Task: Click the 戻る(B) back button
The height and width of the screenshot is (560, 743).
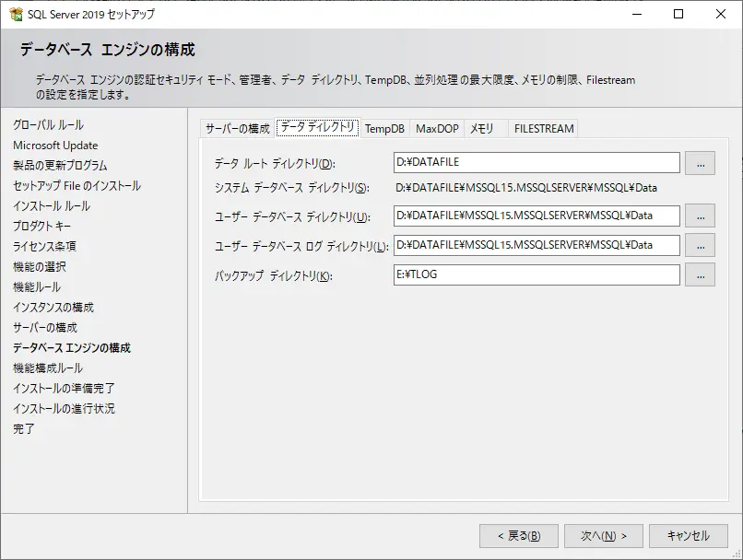Action: 519,536
